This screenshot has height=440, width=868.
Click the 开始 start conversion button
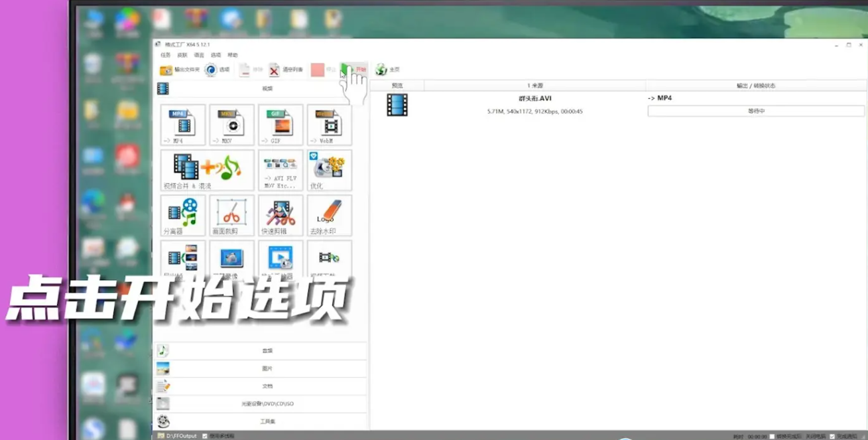pos(352,70)
